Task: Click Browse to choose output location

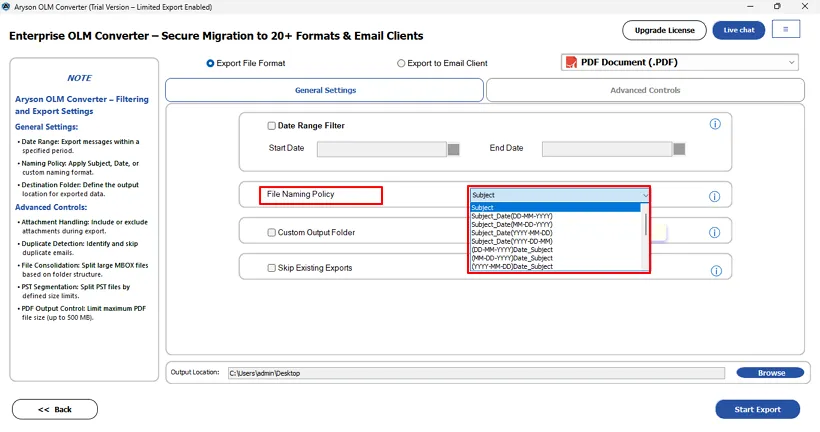Action: (770, 373)
